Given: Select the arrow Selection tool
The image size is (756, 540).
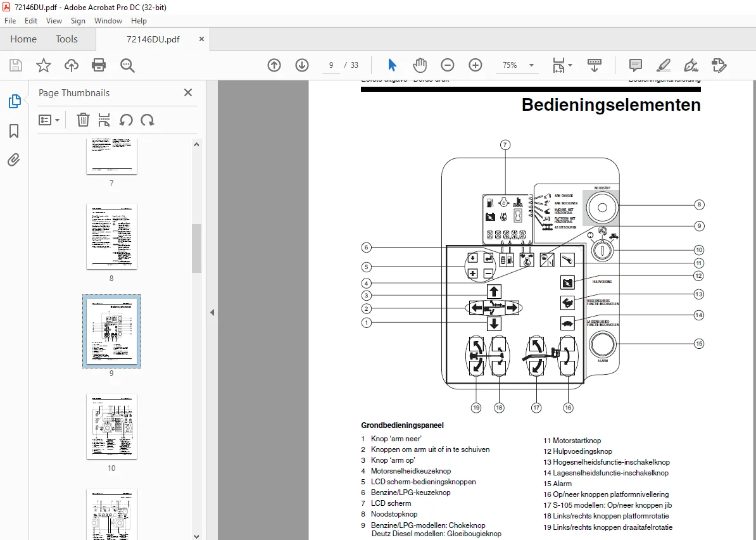Looking at the screenshot, I should (x=392, y=65).
